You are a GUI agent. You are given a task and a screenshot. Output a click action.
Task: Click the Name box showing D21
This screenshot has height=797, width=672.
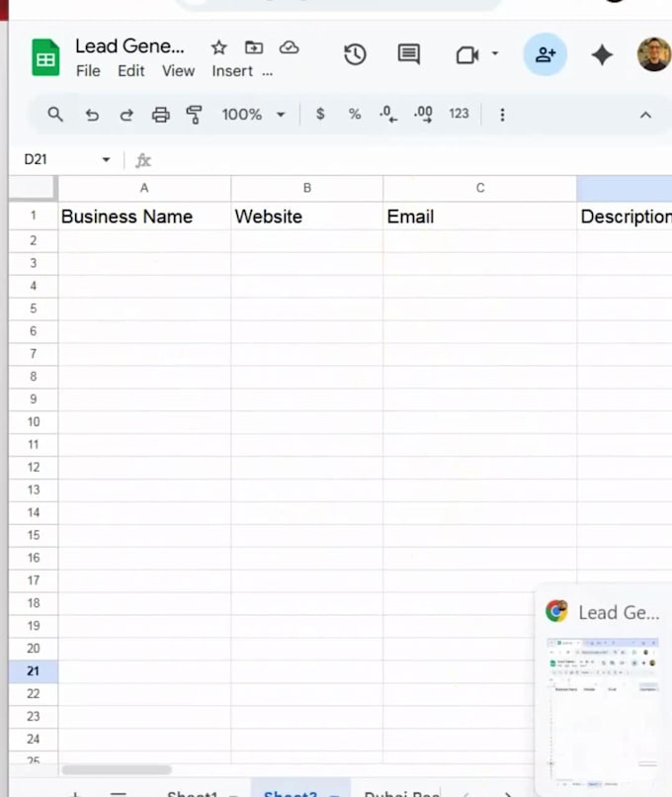click(36, 159)
